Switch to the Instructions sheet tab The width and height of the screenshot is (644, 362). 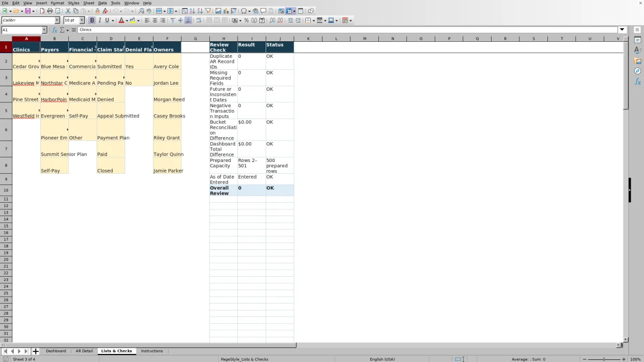click(152, 351)
